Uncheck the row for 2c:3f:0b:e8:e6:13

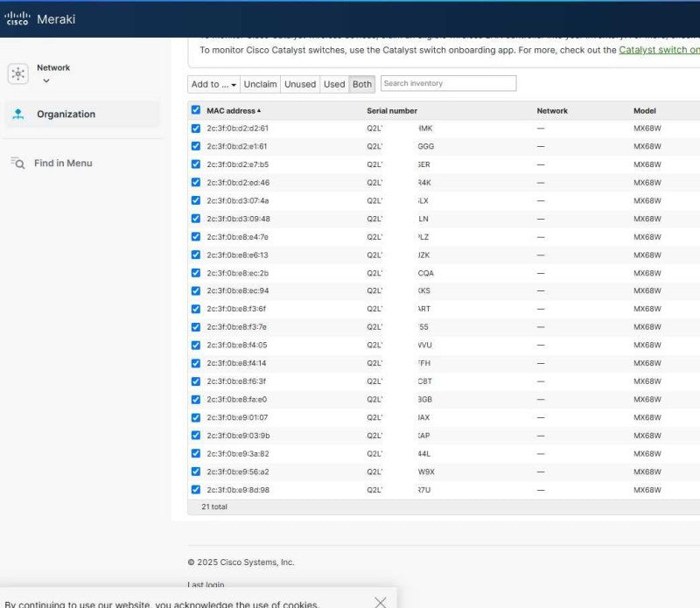point(195,255)
